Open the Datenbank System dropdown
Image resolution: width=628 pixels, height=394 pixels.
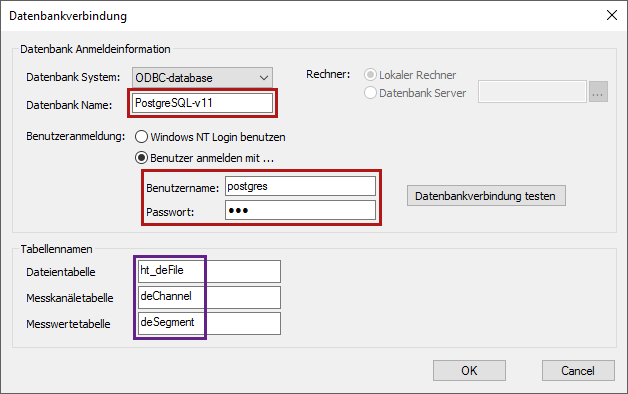[x=202, y=78]
